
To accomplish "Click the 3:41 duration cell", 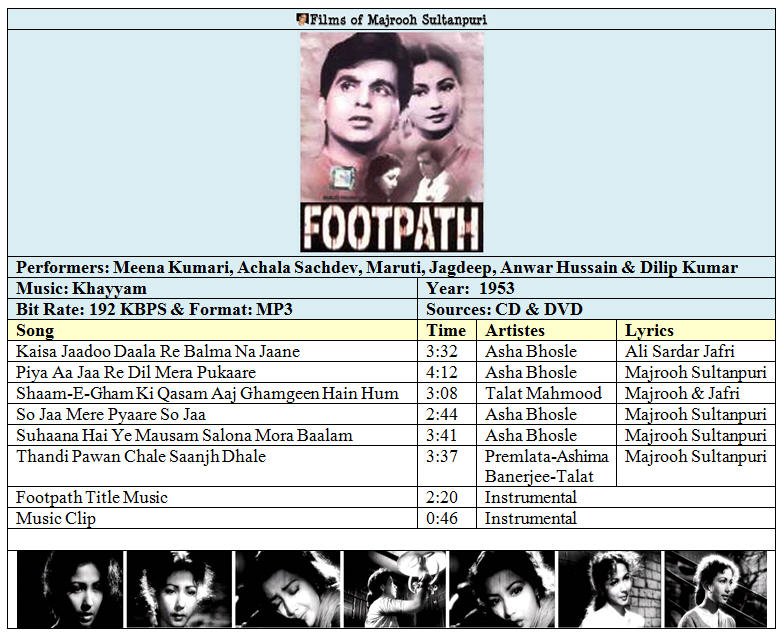I will (447, 435).
